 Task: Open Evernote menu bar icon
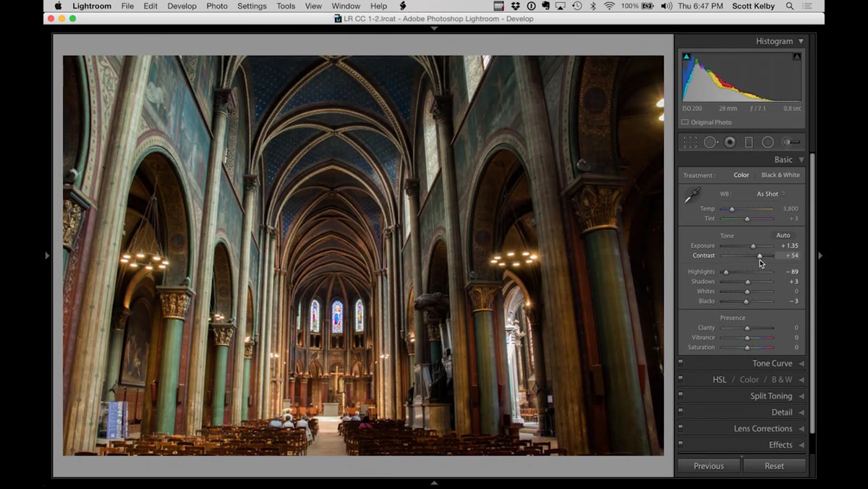[546, 6]
